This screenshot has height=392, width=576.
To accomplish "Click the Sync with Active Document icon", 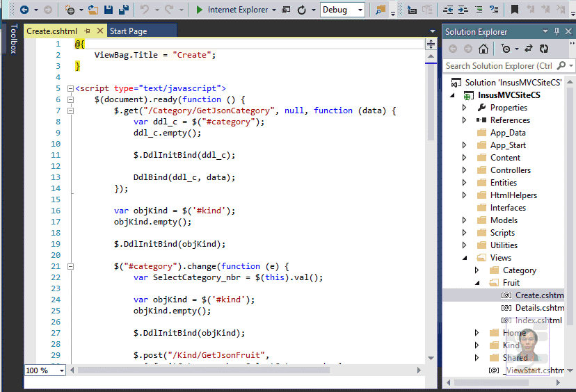I will coord(528,49).
